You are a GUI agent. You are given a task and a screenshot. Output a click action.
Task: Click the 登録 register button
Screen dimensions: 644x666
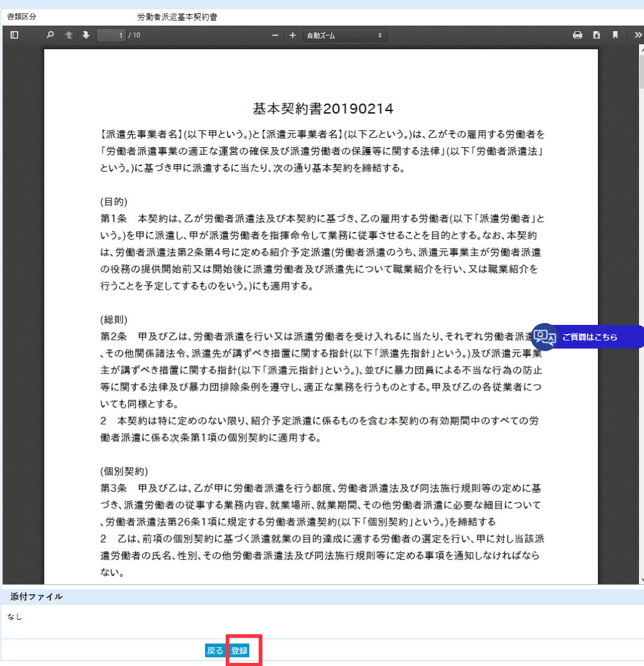coord(239,650)
